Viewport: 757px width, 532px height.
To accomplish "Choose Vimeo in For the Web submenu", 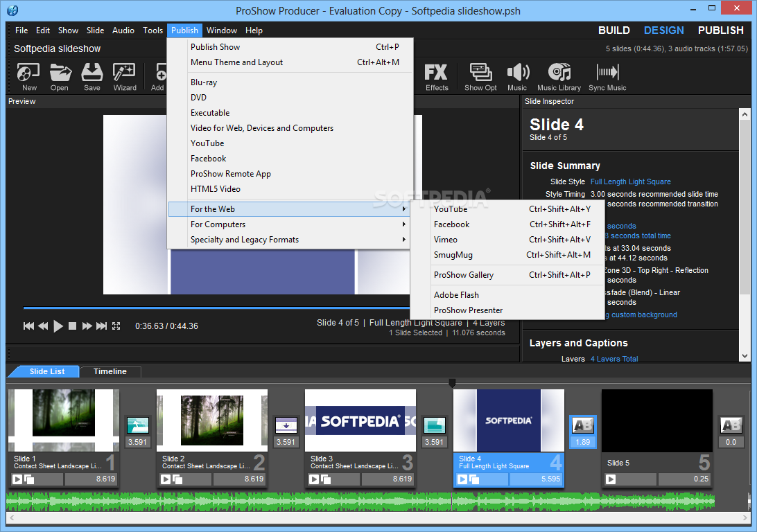I will [x=507, y=240].
